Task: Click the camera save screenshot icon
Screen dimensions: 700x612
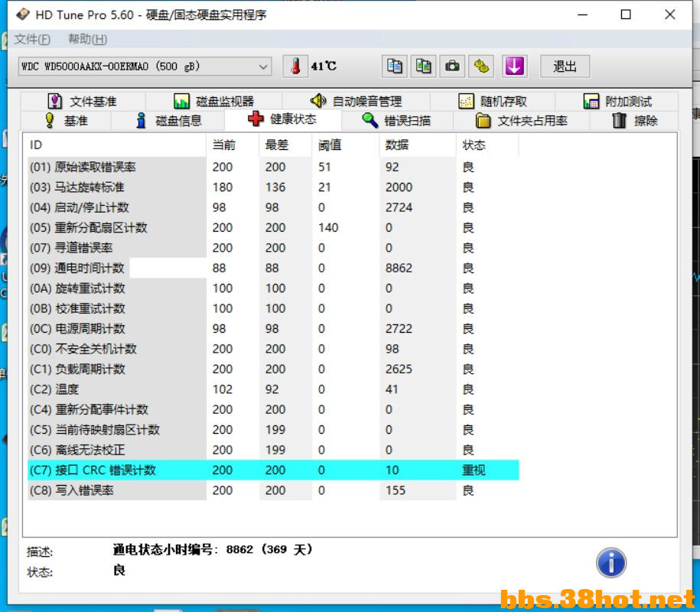Action: (452, 67)
